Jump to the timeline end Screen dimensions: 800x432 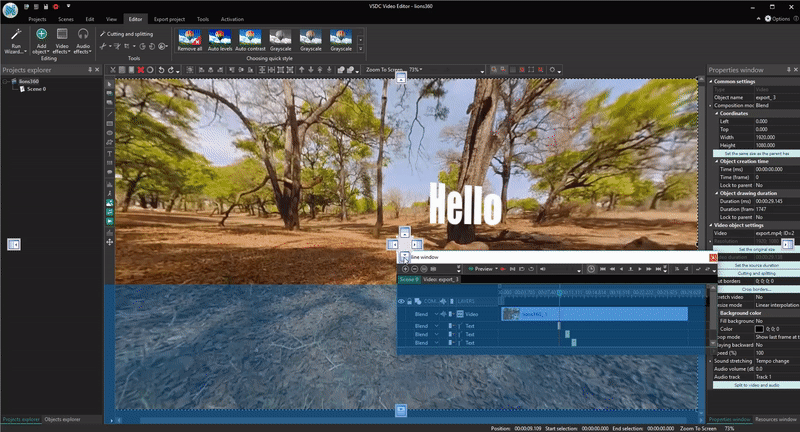coord(658,269)
